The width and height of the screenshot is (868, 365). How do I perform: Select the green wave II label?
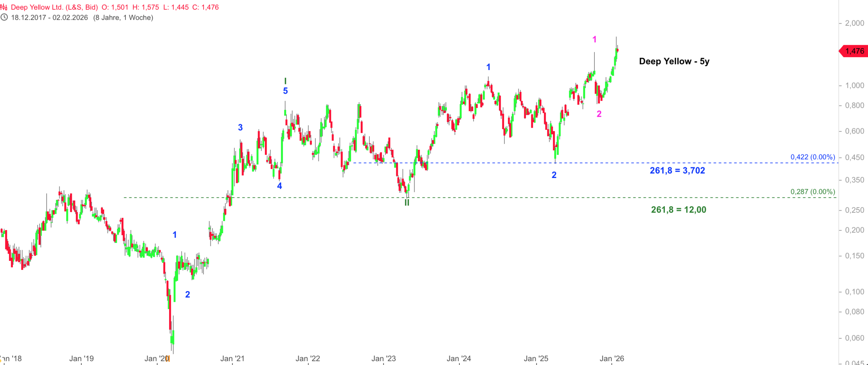click(407, 203)
